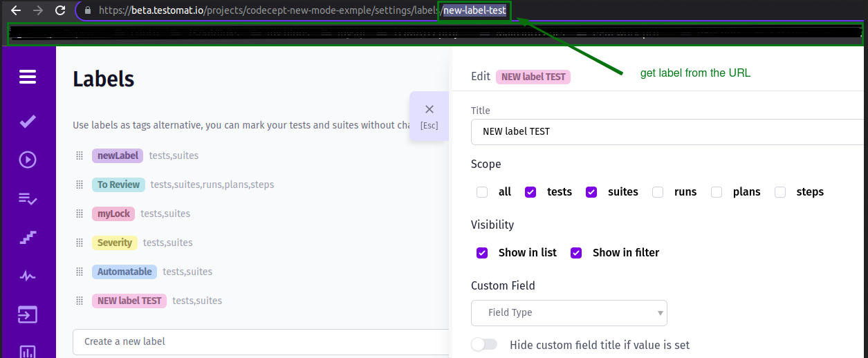Viewport: 868px width, 358px height.
Task: Enable the 'all' scope checkbox
Action: (482, 192)
